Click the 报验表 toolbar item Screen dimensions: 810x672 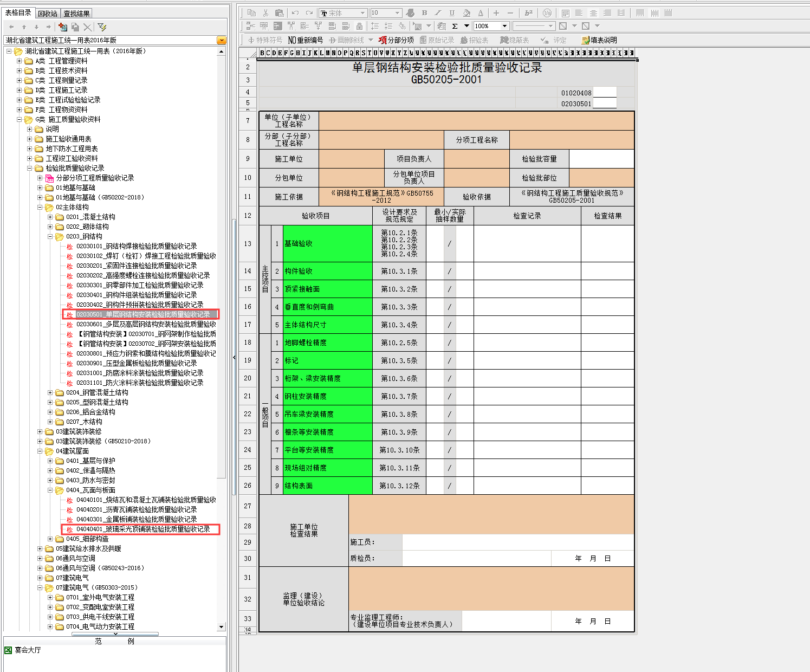point(474,40)
